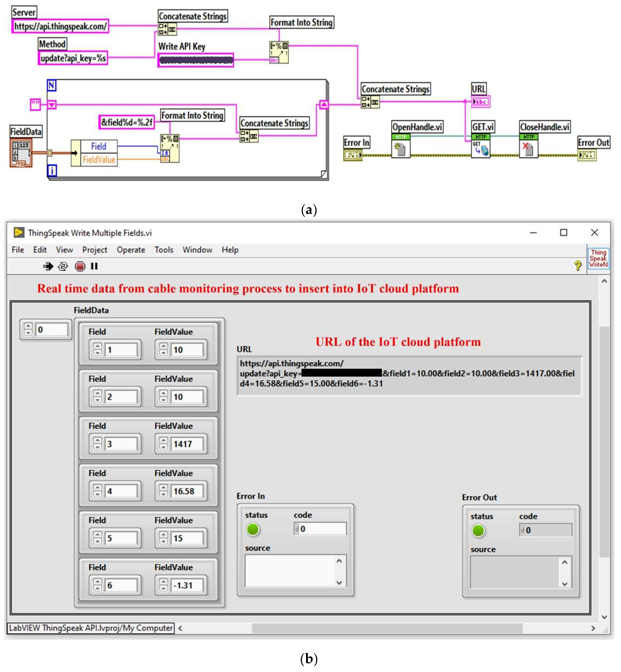Click the OpenHandle.vi HTTP node icon
This screenshot has height=672, width=621.
pos(401,146)
